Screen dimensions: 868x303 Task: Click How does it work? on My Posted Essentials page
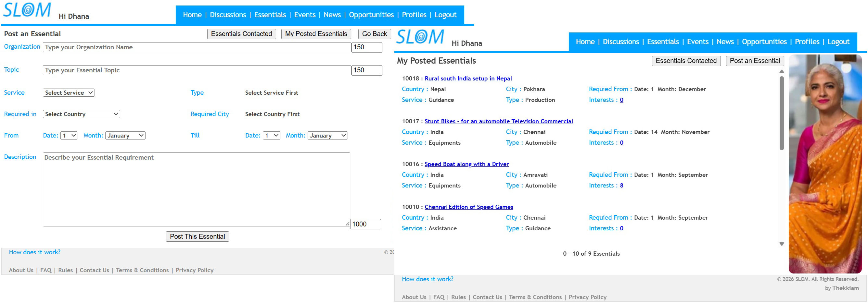pyautogui.click(x=428, y=279)
